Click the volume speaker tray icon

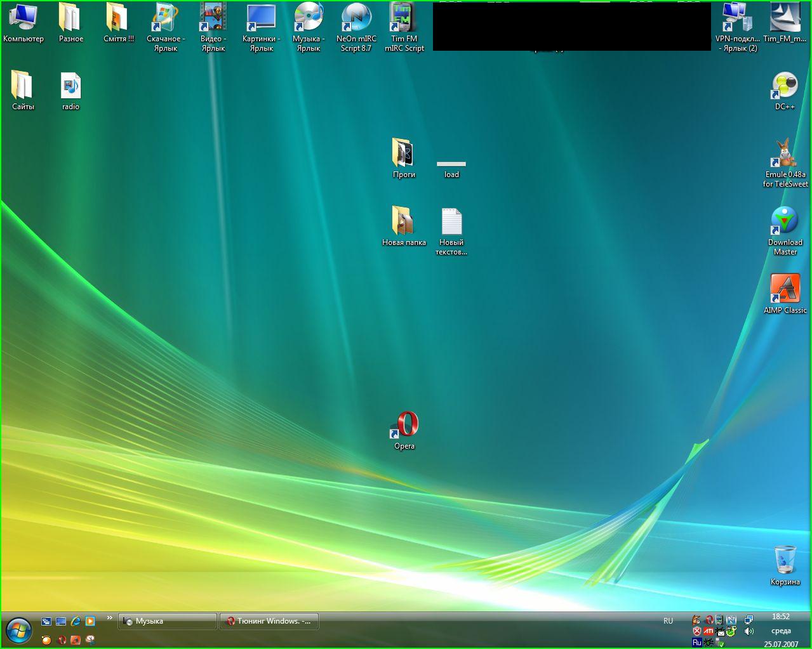pyautogui.click(x=749, y=631)
